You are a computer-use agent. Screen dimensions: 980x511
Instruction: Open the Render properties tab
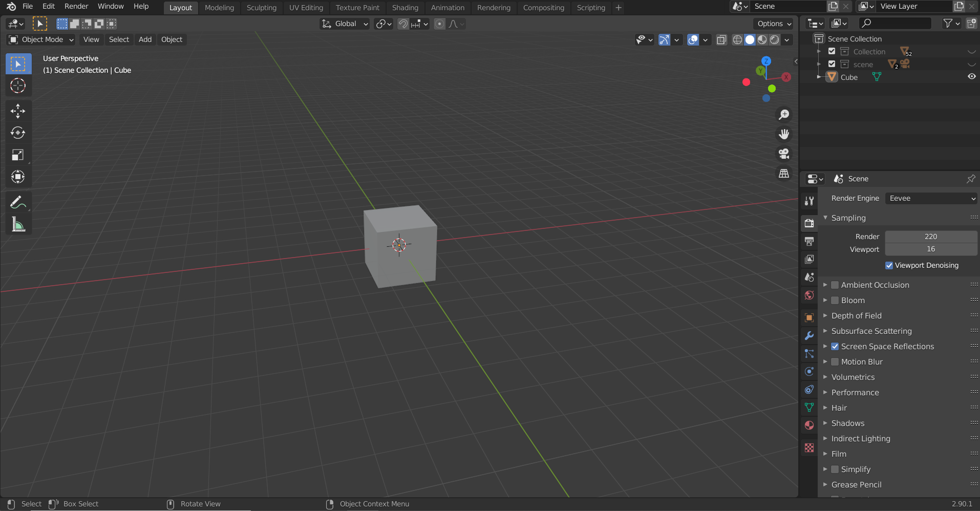tap(809, 223)
